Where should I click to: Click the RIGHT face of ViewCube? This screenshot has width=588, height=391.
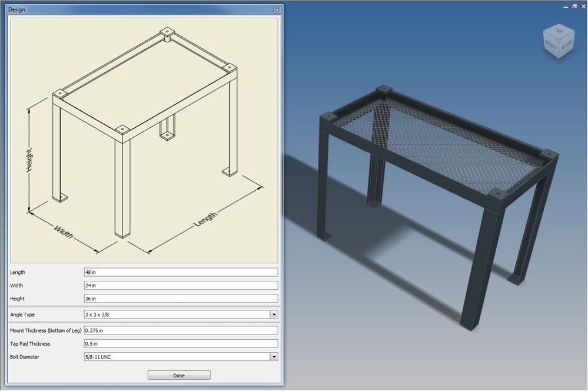[x=567, y=45]
